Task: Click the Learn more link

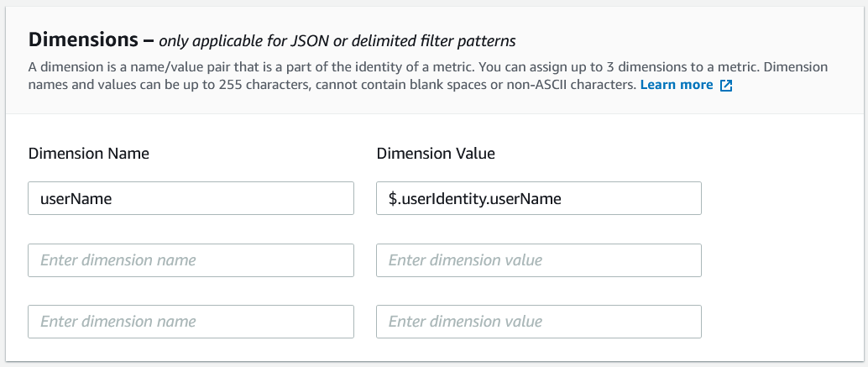Action: click(676, 85)
